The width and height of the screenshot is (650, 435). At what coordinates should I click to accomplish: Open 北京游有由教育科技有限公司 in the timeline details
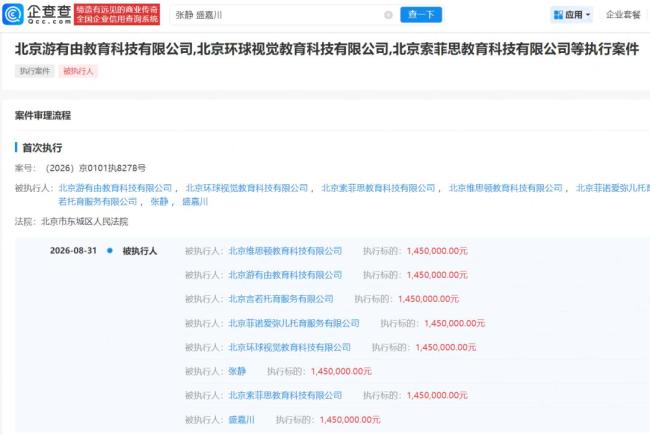click(285, 275)
